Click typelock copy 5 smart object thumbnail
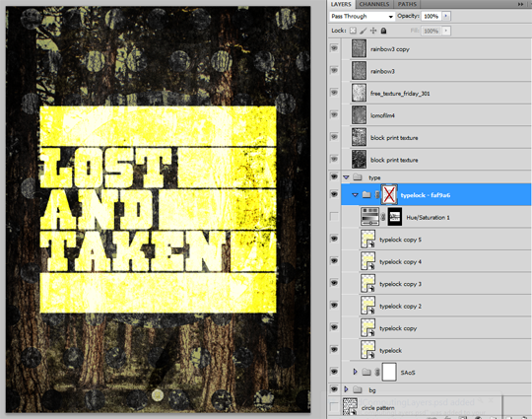This screenshot has width=532, height=419. (x=367, y=239)
